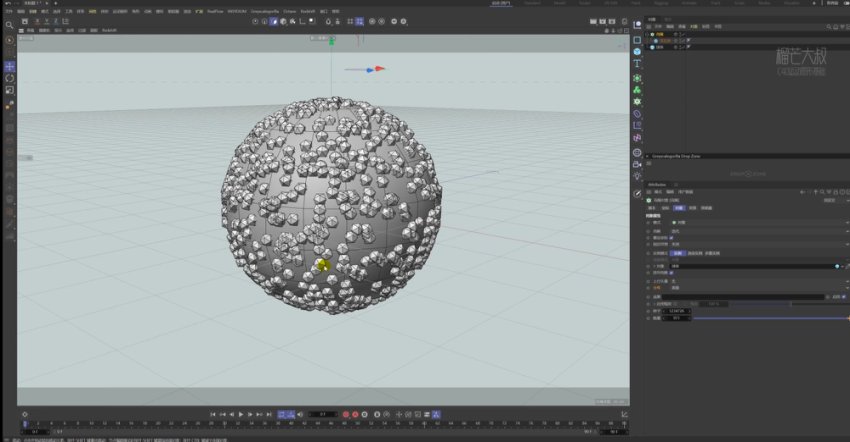This screenshot has width=850, height=442.
Task: Click the current frame number field in timeline
Action: [x=322, y=414]
